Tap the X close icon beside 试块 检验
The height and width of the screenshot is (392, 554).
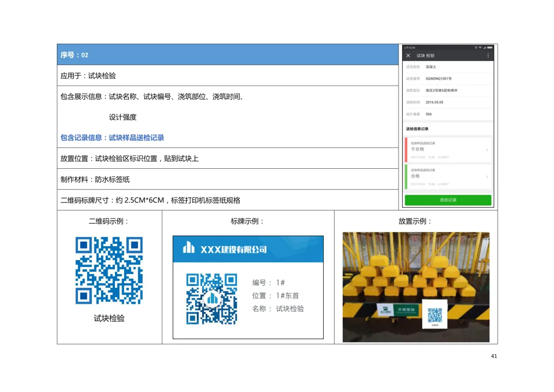(408, 55)
